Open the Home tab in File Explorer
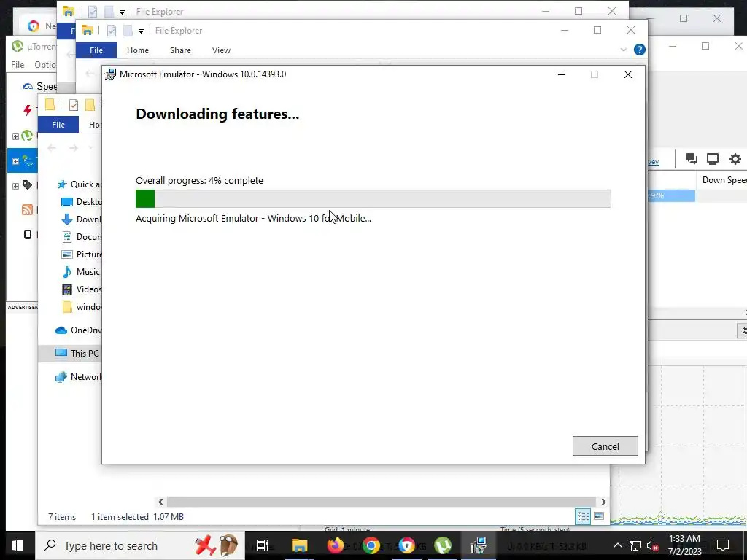The height and width of the screenshot is (560, 747). point(138,50)
